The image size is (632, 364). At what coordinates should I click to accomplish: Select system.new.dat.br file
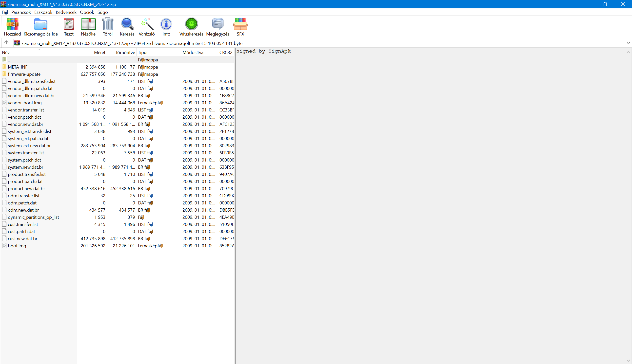[25, 167]
